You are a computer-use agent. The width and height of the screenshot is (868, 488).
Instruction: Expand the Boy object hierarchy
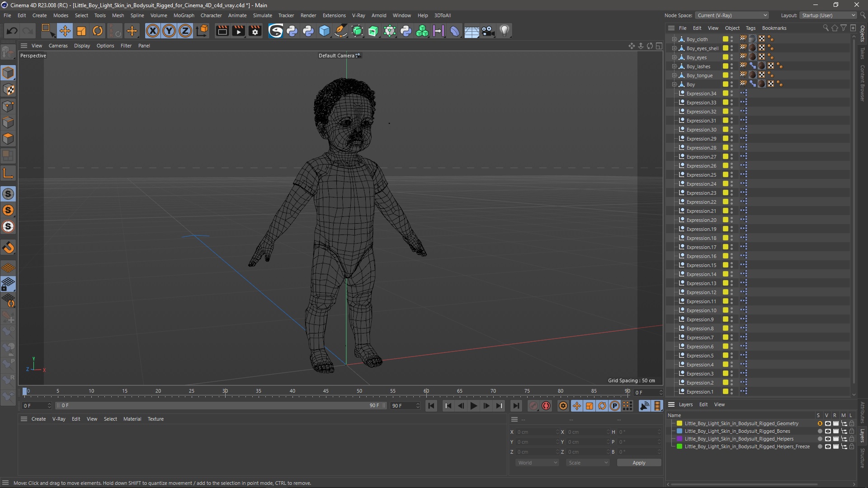[x=674, y=84]
